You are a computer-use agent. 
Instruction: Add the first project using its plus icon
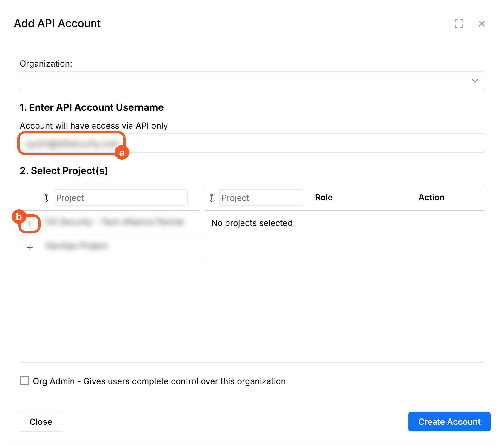pyautogui.click(x=30, y=224)
